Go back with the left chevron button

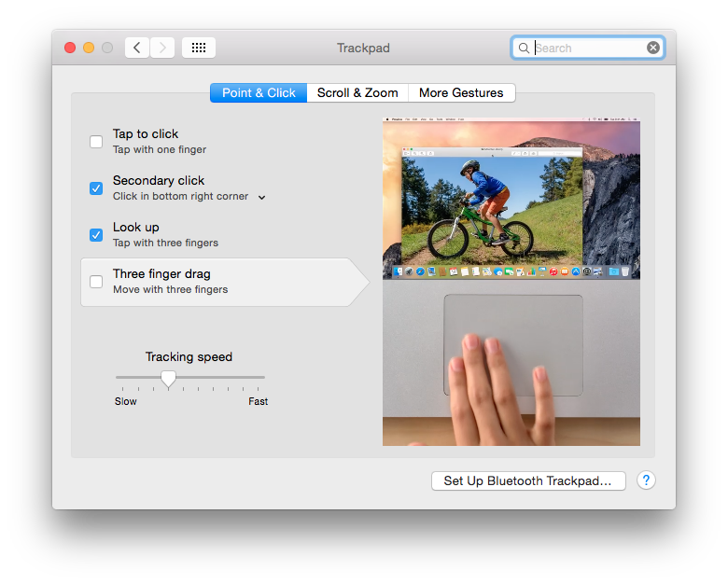pyautogui.click(x=137, y=48)
